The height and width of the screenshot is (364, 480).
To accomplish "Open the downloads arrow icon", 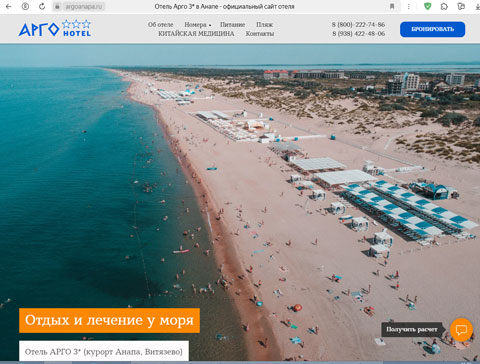I will tap(477, 6).
